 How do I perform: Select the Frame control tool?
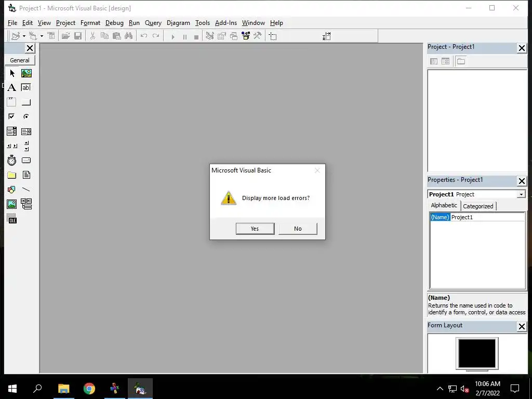(x=12, y=102)
